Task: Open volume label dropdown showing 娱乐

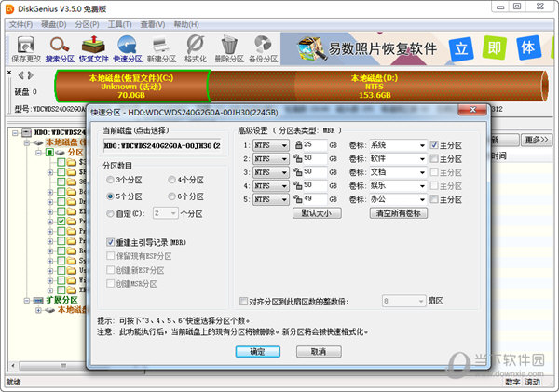Action: 422,186
